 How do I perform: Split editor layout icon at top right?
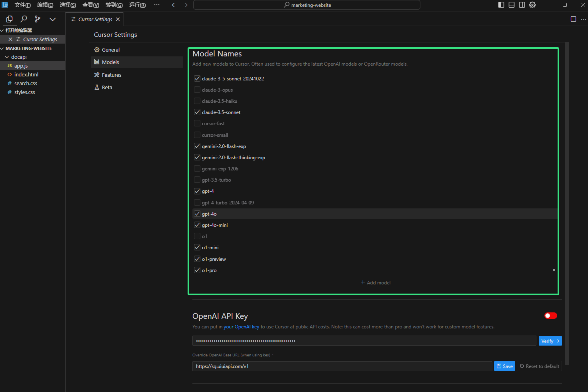(573, 19)
